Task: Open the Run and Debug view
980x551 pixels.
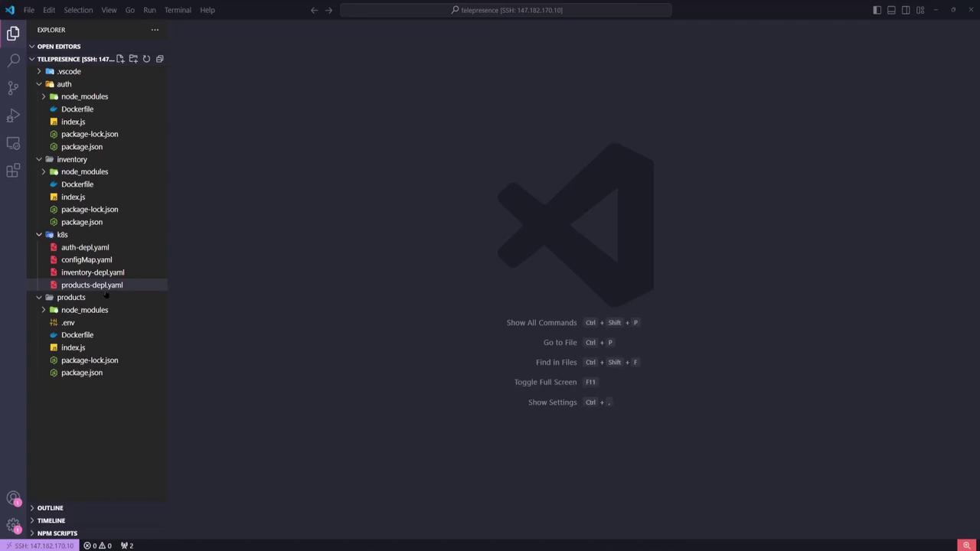Action: 13,116
